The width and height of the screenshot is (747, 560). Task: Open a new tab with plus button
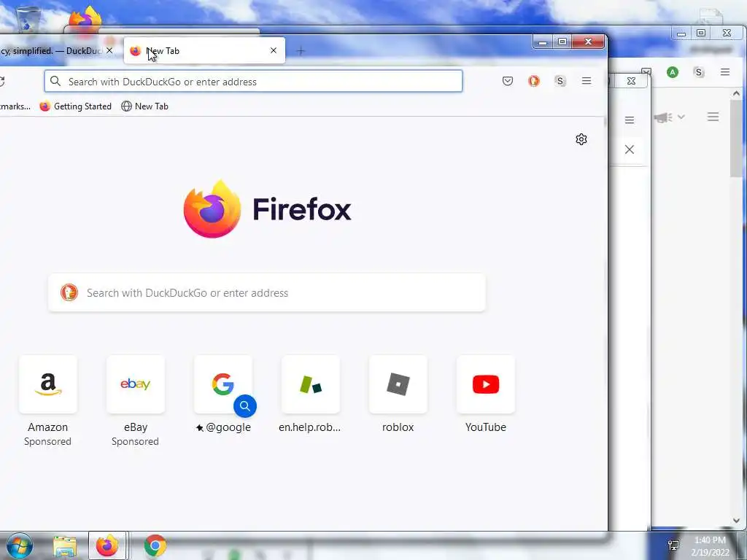(x=301, y=51)
